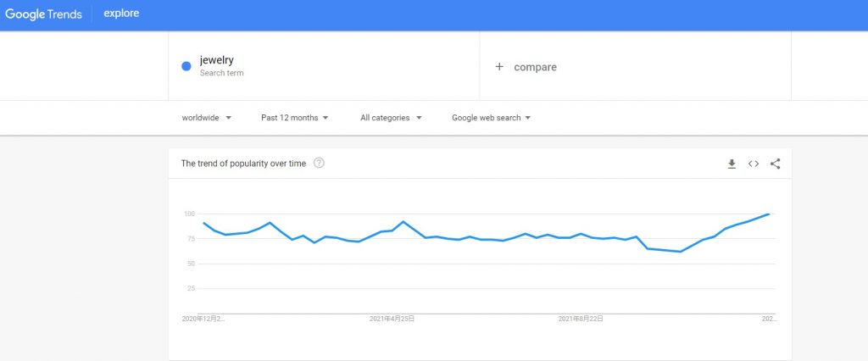868x361 pixels.
Task: Expand the All categories dropdown
Action: point(391,118)
